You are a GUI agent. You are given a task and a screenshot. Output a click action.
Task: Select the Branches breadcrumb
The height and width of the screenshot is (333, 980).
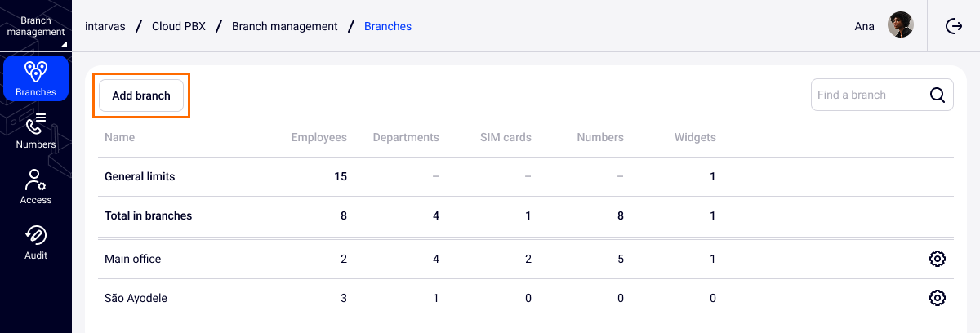point(387,26)
